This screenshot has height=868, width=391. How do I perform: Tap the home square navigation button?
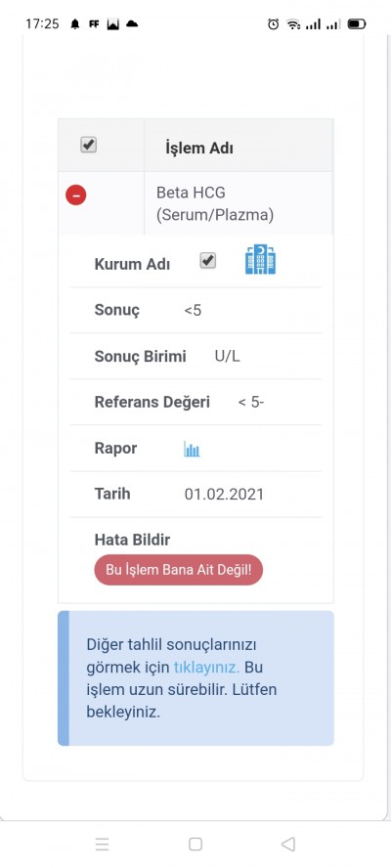(195, 844)
